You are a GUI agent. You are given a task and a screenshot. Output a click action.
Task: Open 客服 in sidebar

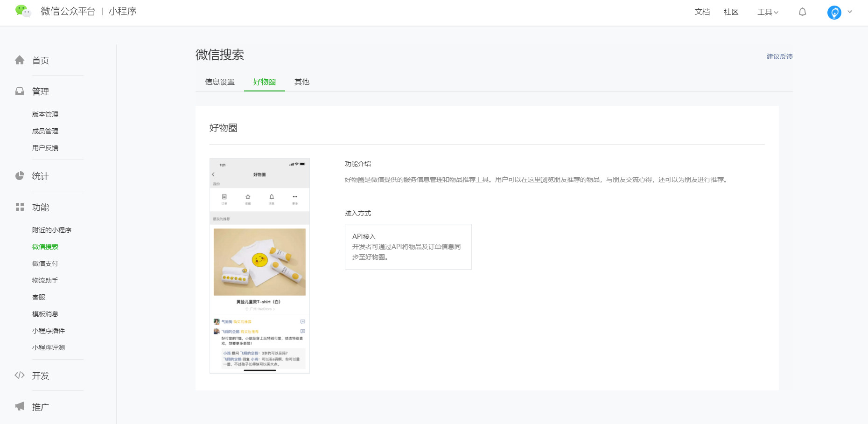coord(39,297)
